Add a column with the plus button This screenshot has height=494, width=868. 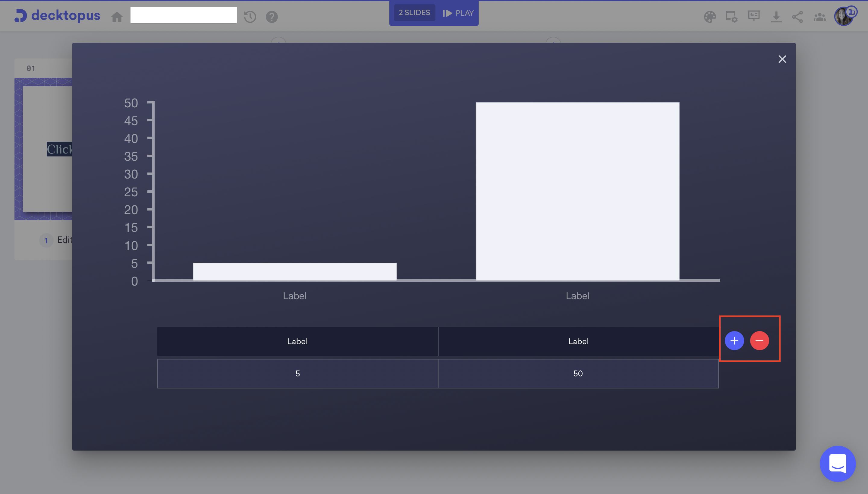tap(734, 340)
